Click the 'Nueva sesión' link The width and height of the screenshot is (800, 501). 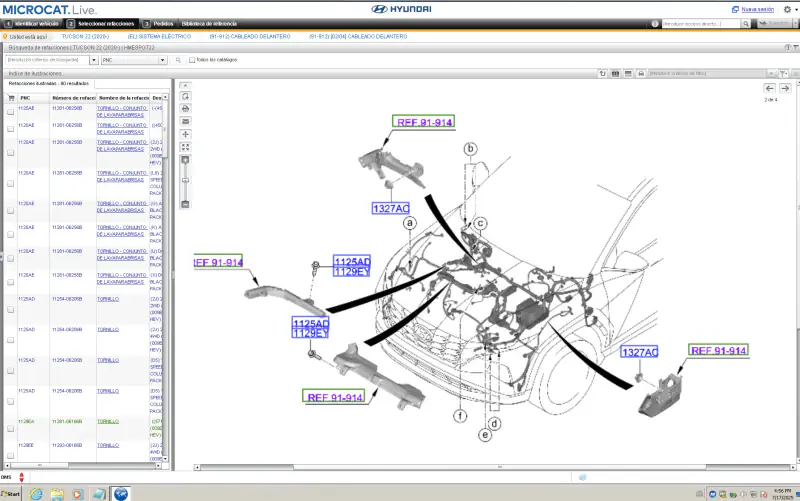tap(757, 9)
